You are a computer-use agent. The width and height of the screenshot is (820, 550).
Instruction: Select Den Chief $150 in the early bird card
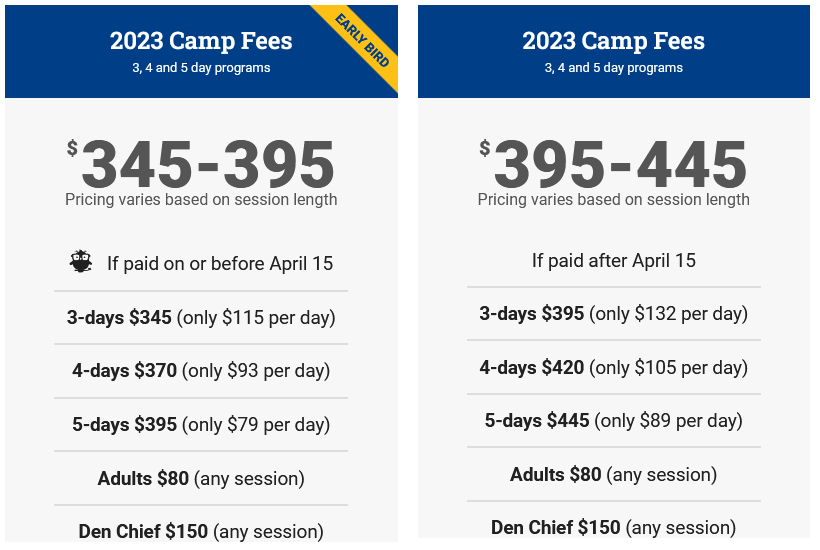coord(201,531)
